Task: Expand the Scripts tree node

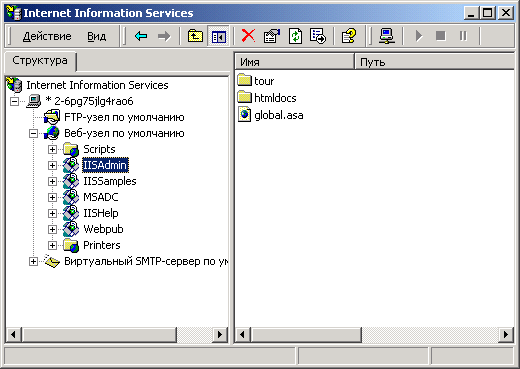Action: (x=52, y=149)
